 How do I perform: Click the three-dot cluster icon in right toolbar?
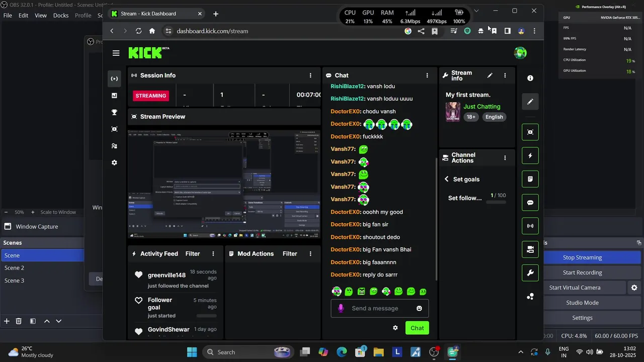click(530, 297)
